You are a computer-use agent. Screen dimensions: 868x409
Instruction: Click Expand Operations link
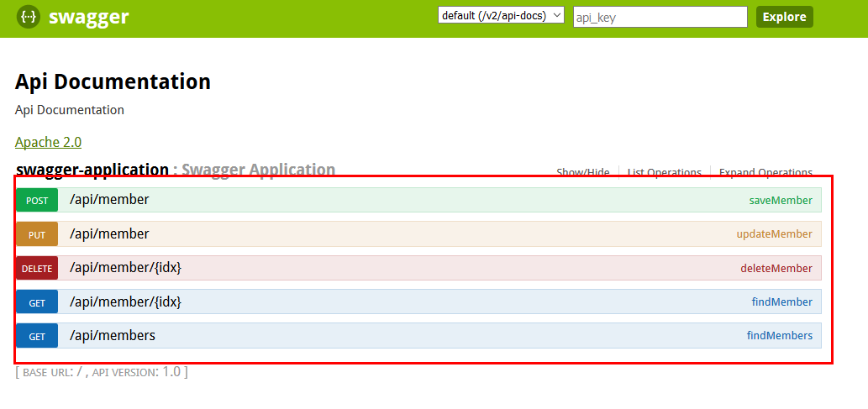[x=765, y=172]
